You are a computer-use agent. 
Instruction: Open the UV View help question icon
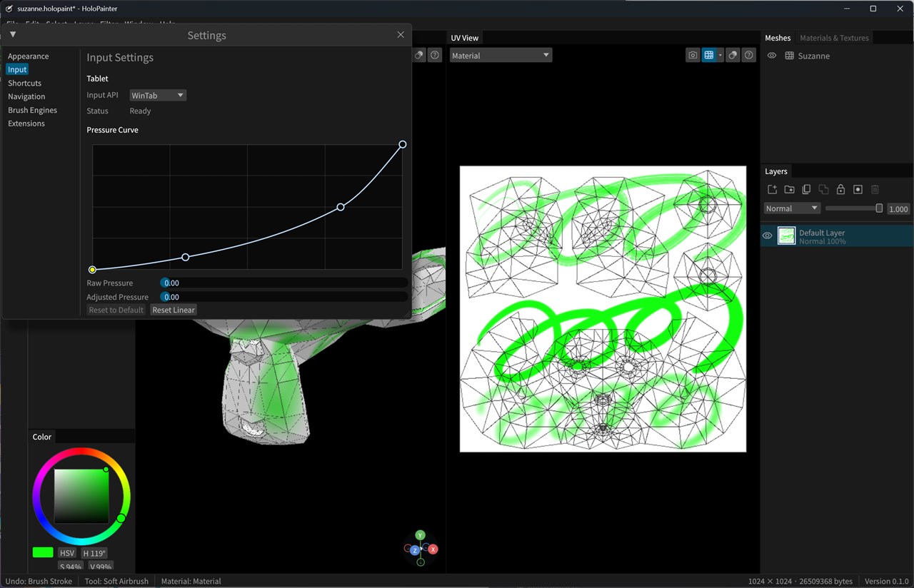tap(748, 55)
